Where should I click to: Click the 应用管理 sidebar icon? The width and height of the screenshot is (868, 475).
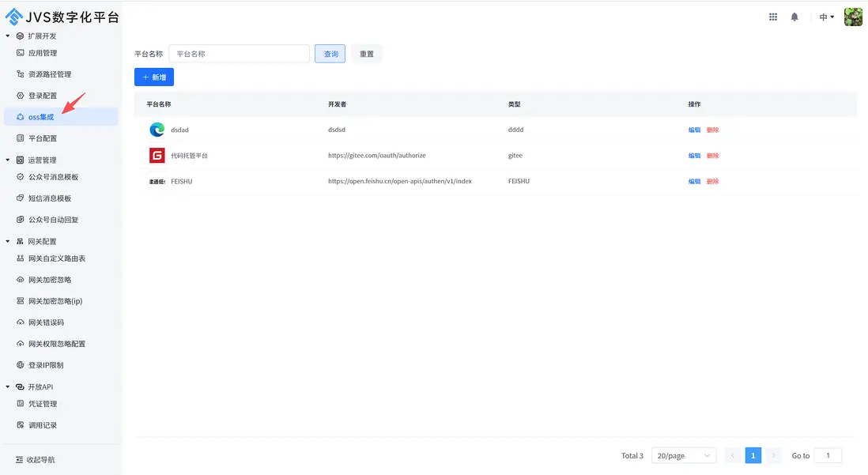(21, 53)
